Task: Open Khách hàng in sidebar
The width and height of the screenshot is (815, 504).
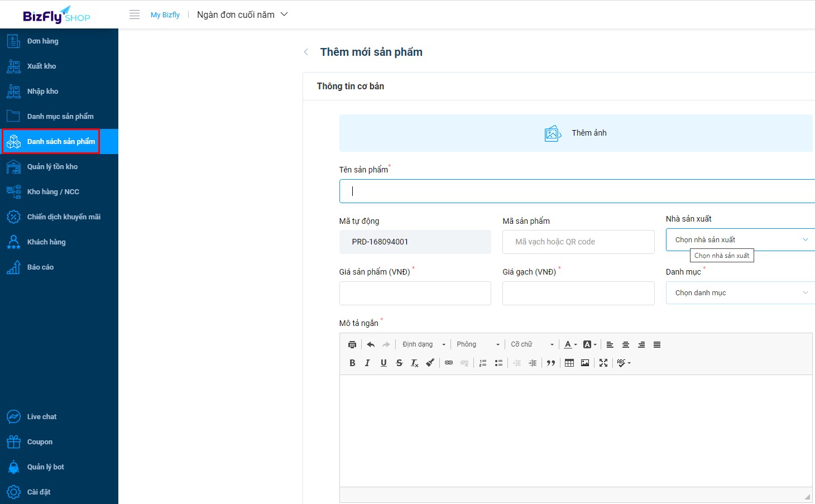Action: (x=59, y=242)
